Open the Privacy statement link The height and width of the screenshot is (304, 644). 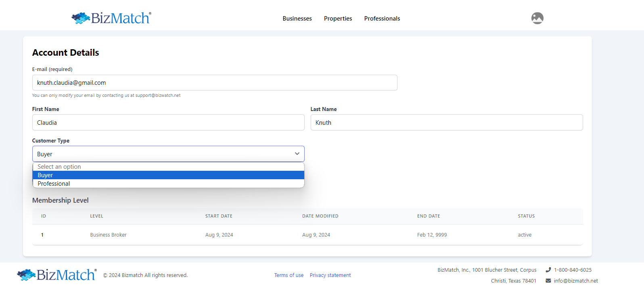pyautogui.click(x=330, y=275)
